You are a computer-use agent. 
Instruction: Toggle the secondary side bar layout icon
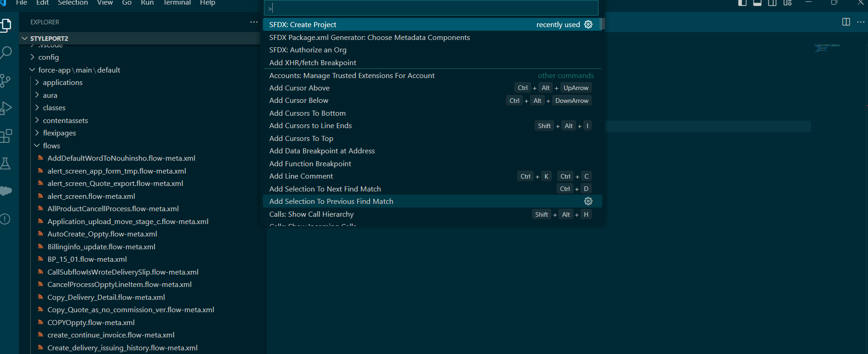(772, 3)
